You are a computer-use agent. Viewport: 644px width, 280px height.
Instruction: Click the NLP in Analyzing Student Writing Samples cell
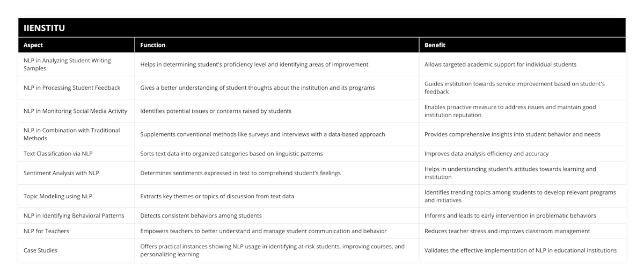point(68,64)
